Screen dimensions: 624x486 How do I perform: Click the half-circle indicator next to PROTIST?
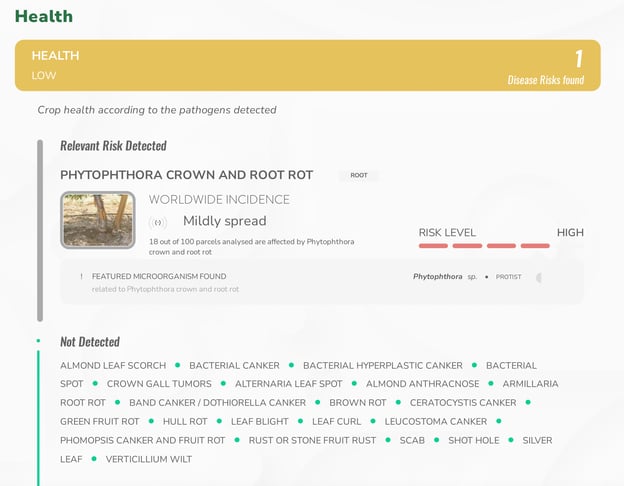(539, 277)
